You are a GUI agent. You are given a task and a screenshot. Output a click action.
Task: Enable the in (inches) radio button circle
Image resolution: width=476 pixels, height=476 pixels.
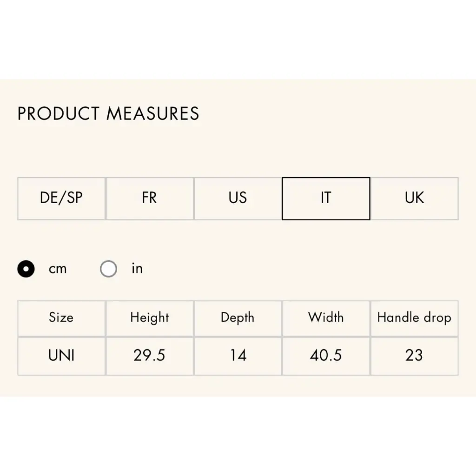(x=108, y=269)
